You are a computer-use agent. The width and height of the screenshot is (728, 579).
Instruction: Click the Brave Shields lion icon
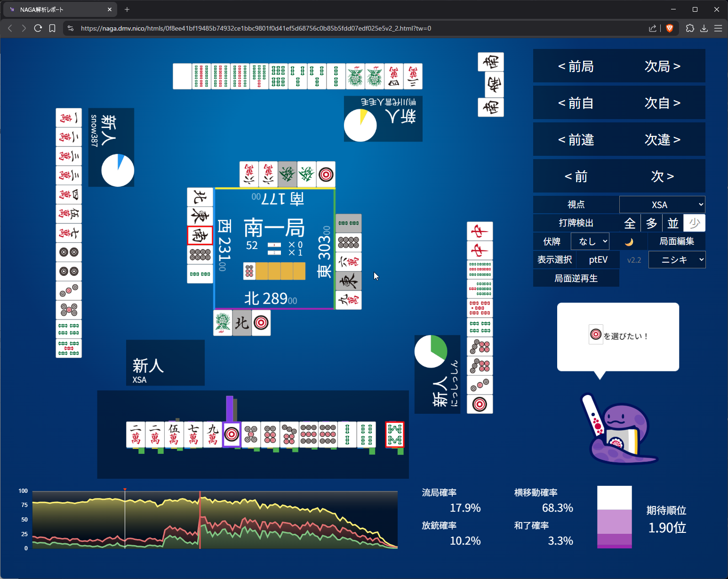coord(669,28)
